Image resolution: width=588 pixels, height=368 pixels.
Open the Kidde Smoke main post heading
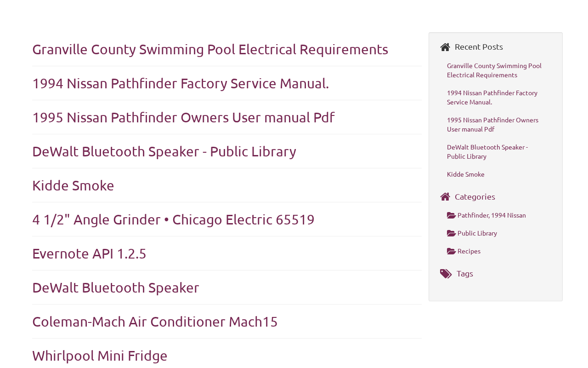tap(73, 185)
